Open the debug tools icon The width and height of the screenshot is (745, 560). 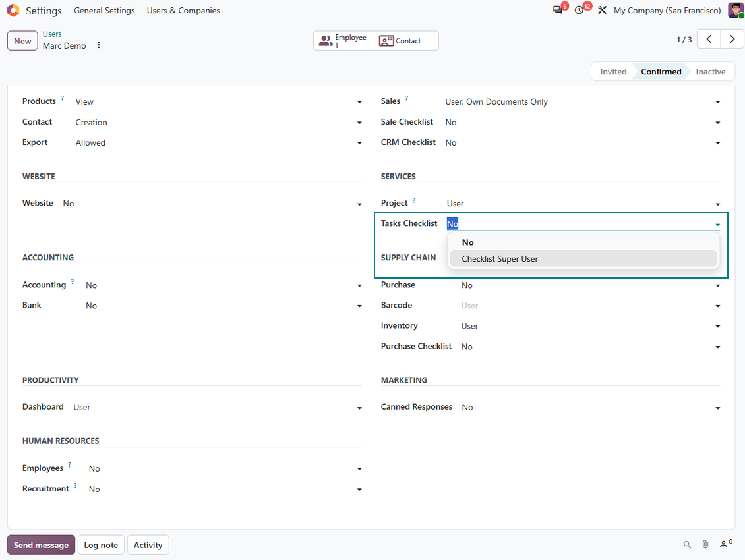(602, 10)
